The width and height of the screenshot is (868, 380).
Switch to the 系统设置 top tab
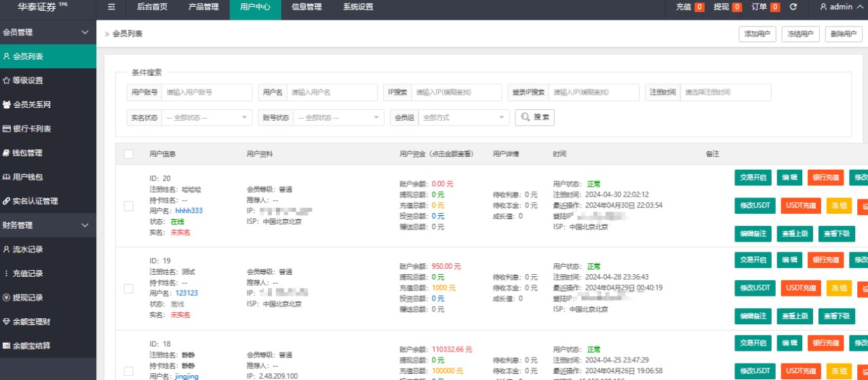(358, 7)
